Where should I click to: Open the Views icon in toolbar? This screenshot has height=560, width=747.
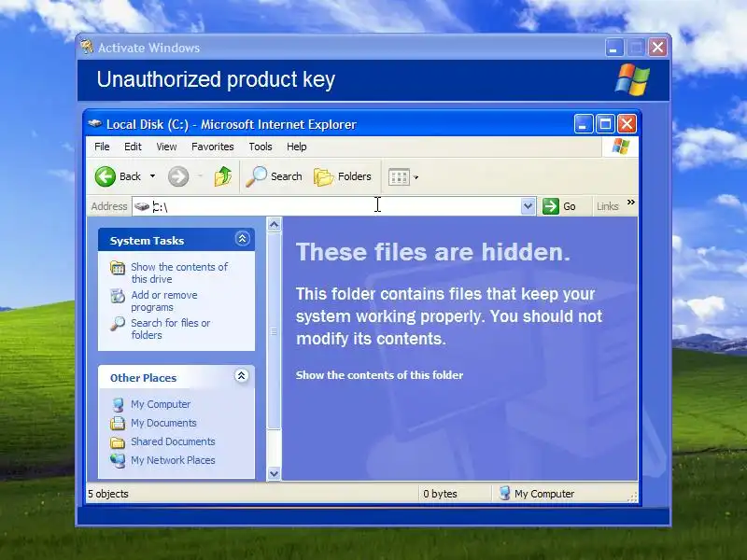point(399,177)
